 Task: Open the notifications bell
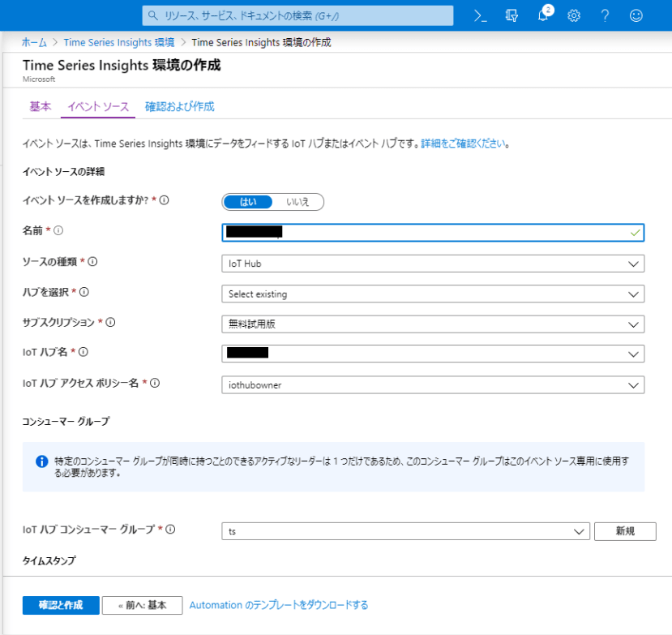coord(542,16)
